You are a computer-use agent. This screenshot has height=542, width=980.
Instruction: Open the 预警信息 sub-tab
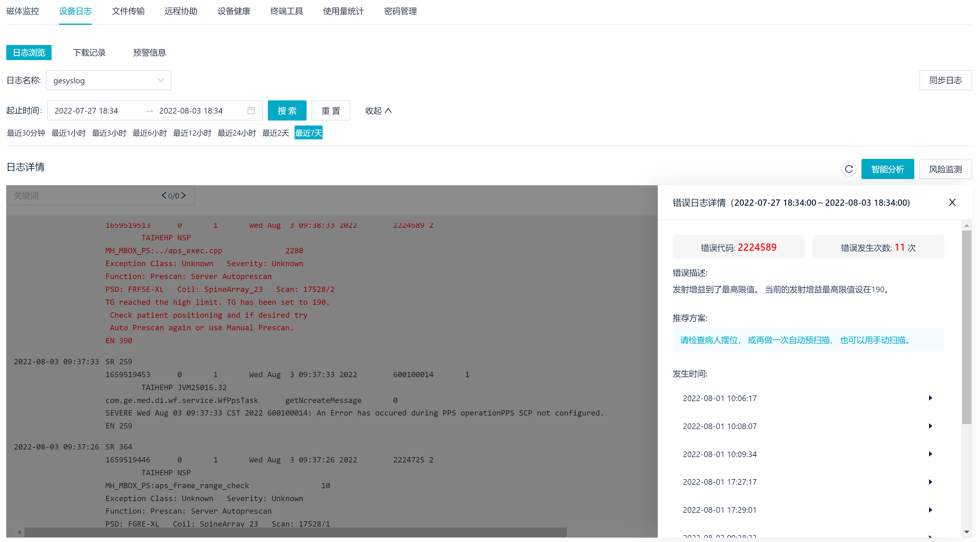(x=149, y=53)
